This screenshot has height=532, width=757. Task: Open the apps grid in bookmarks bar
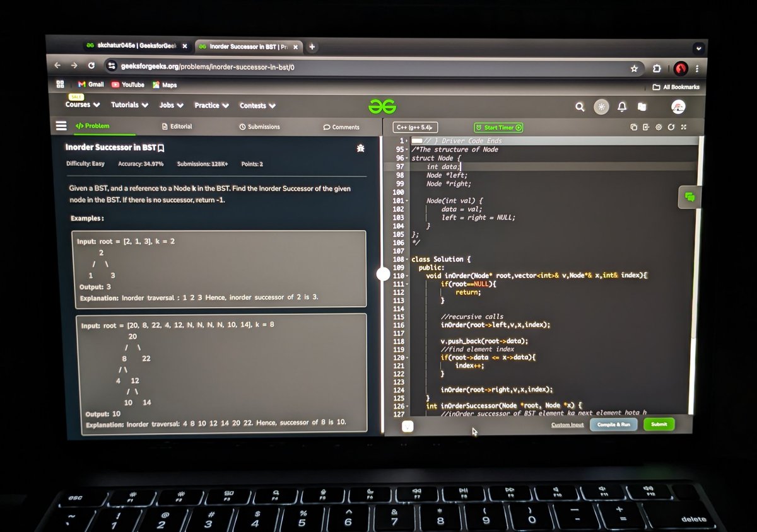coord(61,84)
